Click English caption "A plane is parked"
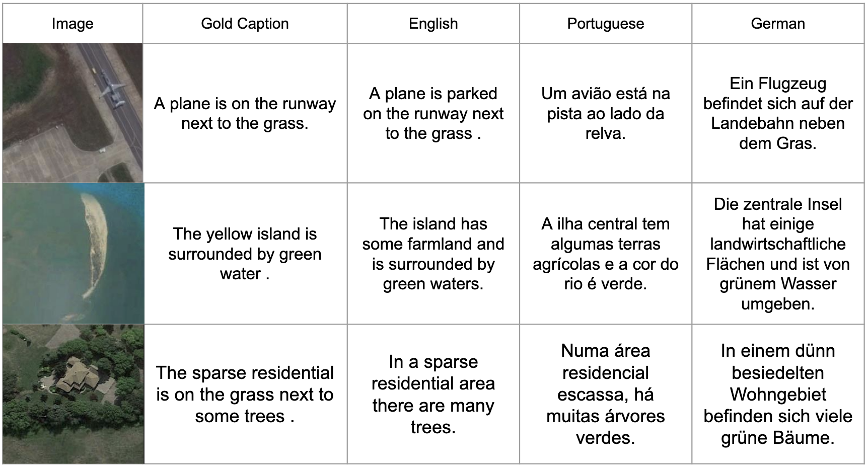This screenshot has width=868, height=468. click(433, 113)
